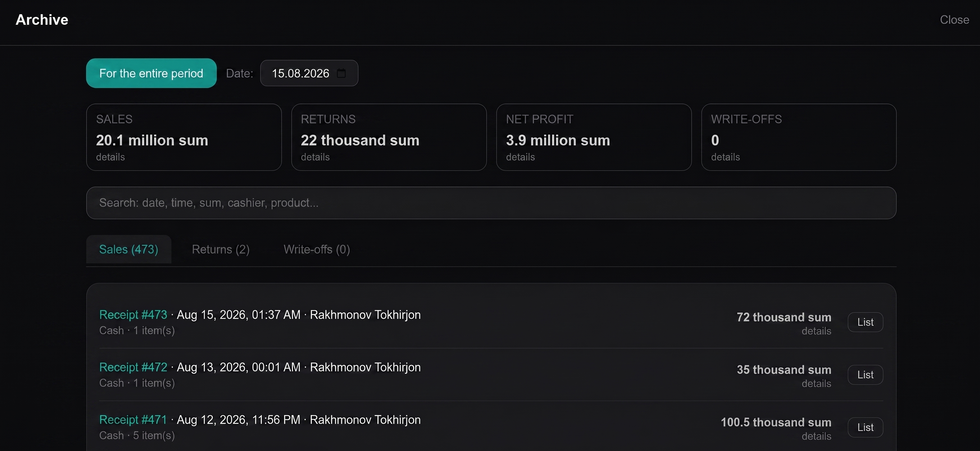The height and width of the screenshot is (451, 980).
Task: Click the 'SALES' card heading
Action: [114, 119]
